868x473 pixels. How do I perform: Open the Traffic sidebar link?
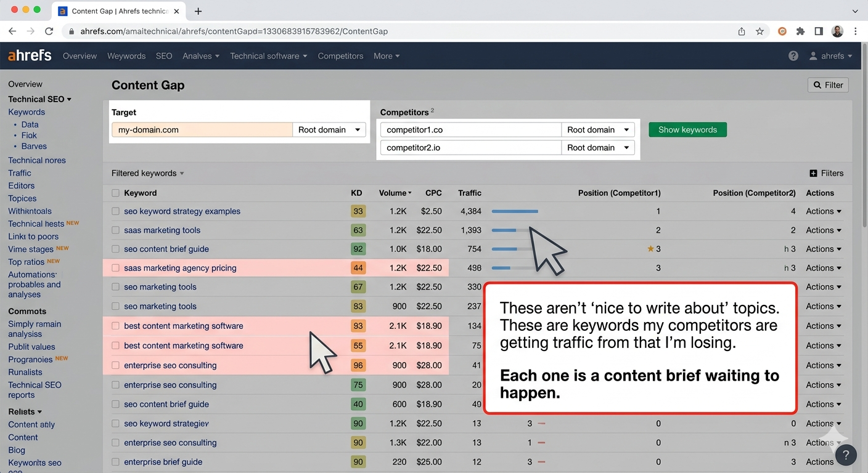[x=20, y=173]
